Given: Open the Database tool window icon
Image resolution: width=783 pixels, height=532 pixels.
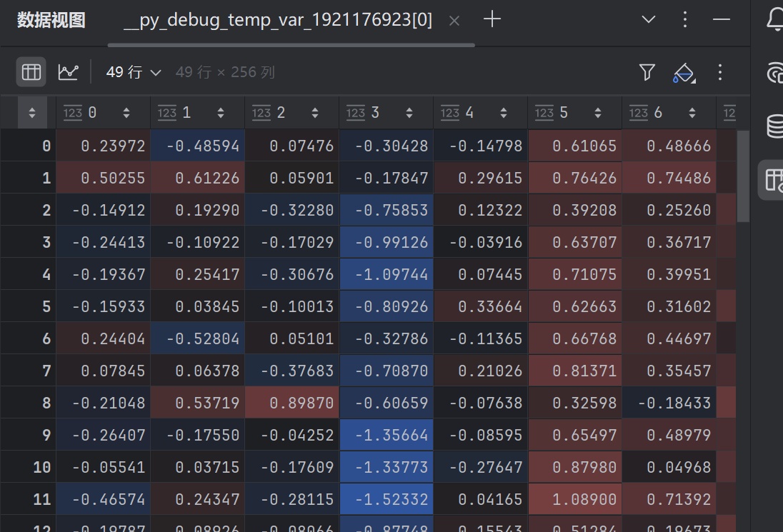Looking at the screenshot, I should 777,125.
